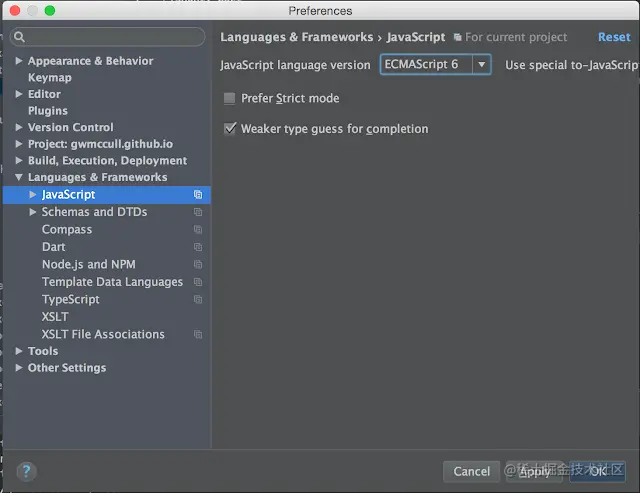
Task: Open Node.js and NPM settings
Action: point(89,264)
